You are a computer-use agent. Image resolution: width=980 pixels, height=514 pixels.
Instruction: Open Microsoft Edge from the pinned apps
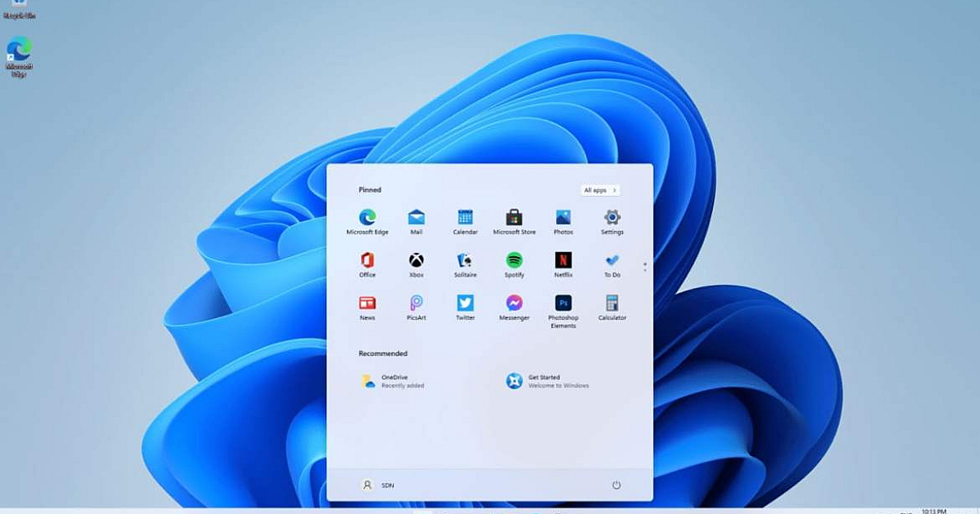click(x=367, y=221)
